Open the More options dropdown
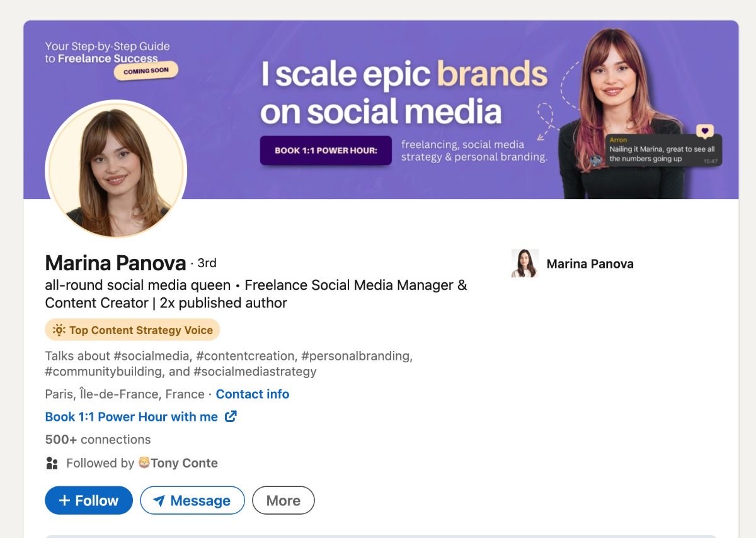This screenshot has height=538, width=756. 283,501
